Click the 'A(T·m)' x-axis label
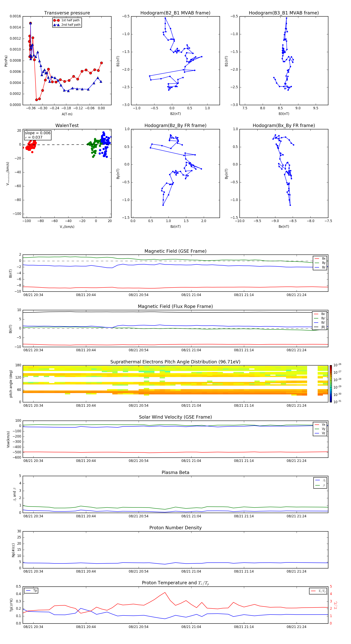The width and height of the screenshot is (351, 644). (67, 114)
